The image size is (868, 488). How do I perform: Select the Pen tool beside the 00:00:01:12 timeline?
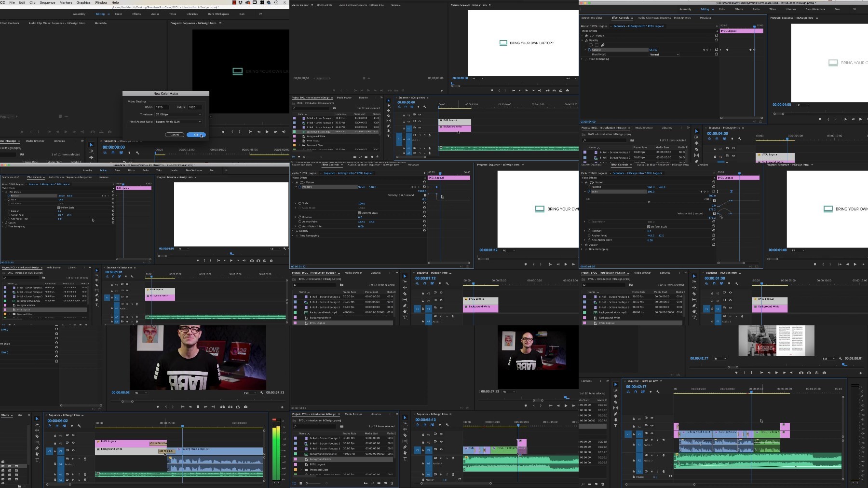tap(405, 306)
